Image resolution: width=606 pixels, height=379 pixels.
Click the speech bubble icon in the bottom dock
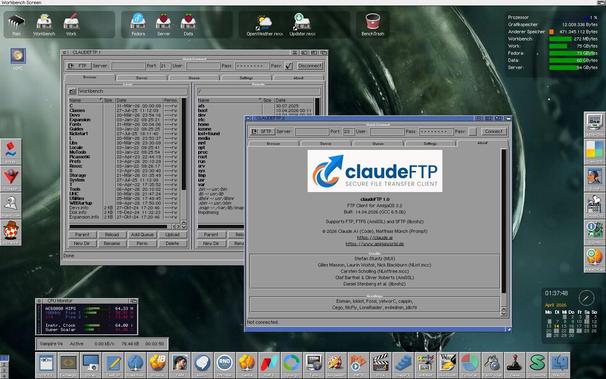pyautogui.click(x=203, y=364)
